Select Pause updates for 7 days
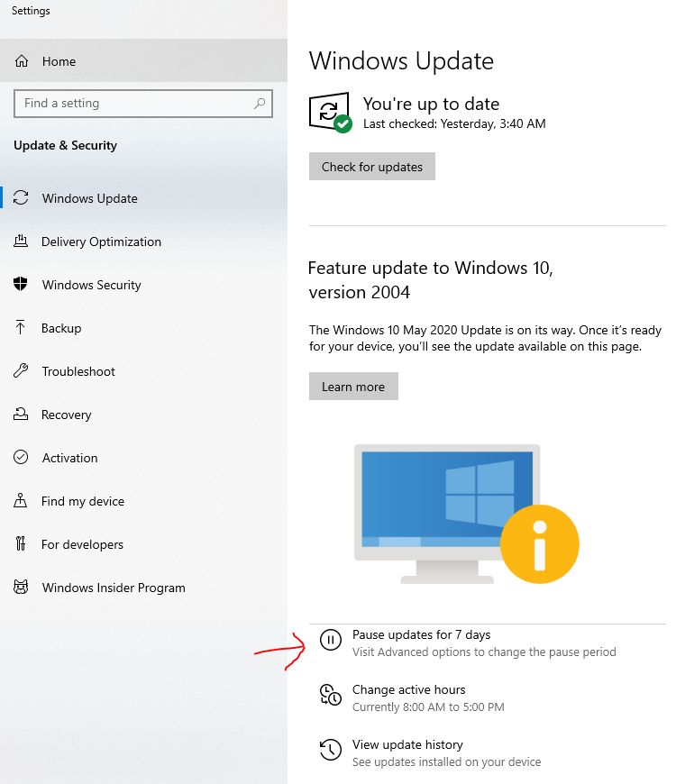This screenshot has width=676, height=784. point(421,635)
